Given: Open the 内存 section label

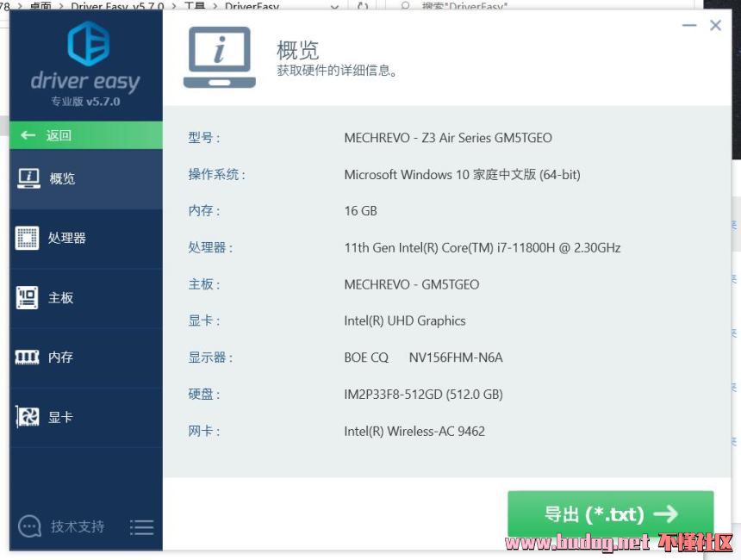Looking at the screenshot, I should (x=60, y=358).
